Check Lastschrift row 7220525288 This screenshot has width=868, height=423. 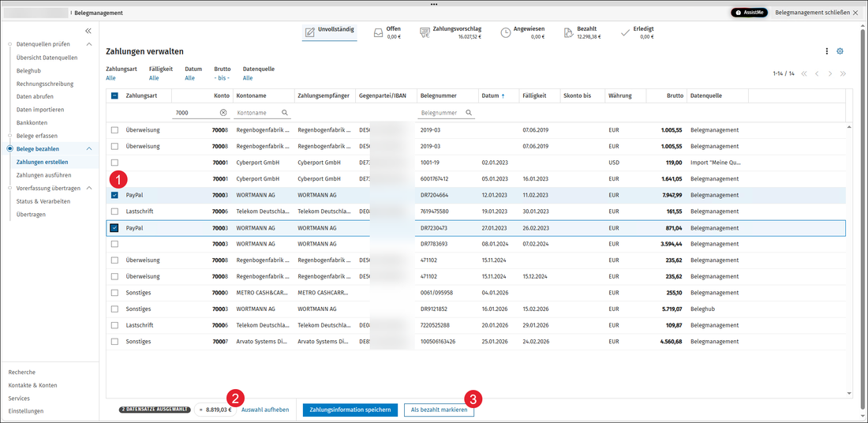point(114,325)
